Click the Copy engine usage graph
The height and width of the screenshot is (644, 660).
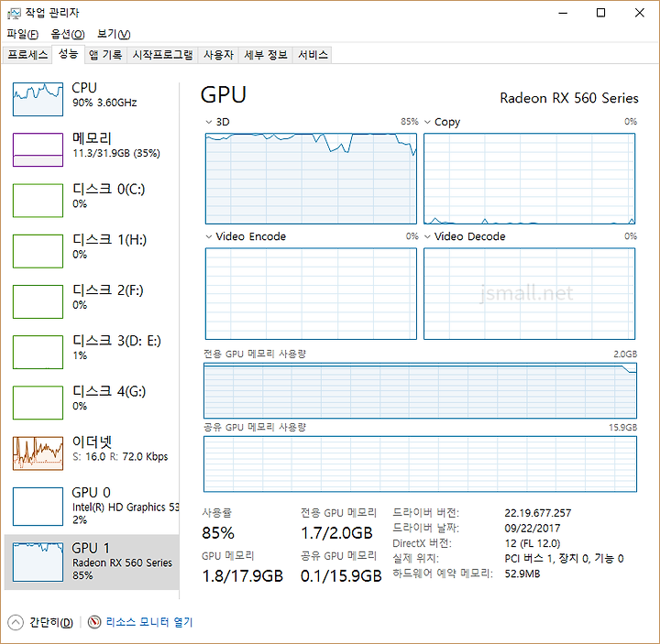click(529, 179)
